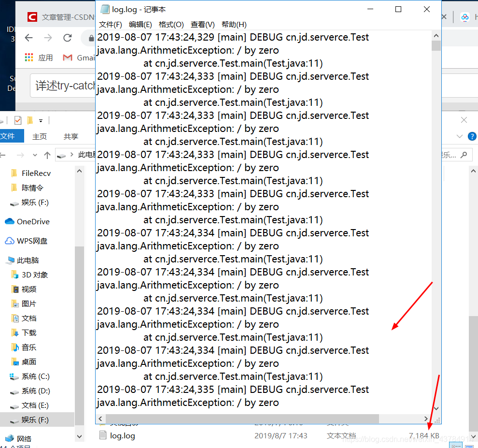Select the 文档 (E:) drive
478x448 pixels.
coord(29,405)
